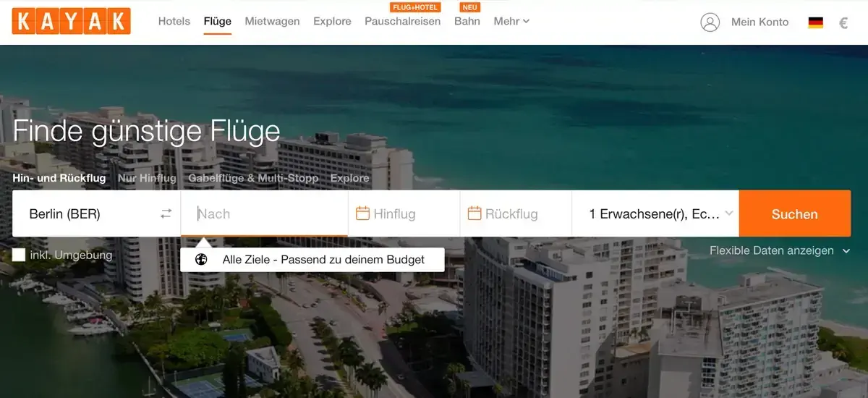Click the Hinflug calendar icon
Screen dimensions: 868x398
click(x=363, y=213)
